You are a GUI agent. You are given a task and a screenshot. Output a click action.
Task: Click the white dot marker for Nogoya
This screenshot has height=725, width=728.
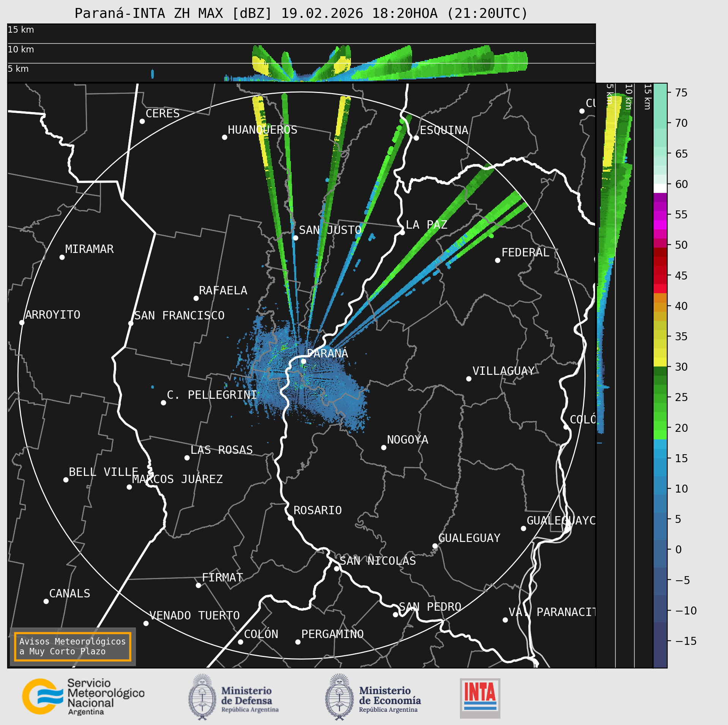(384, 447)
